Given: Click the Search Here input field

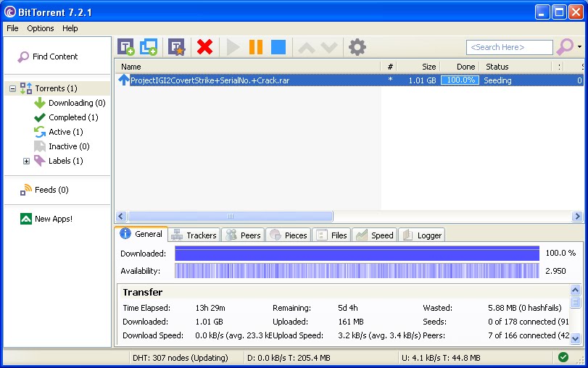Looking at the screenshot, I should coord(509,47).
